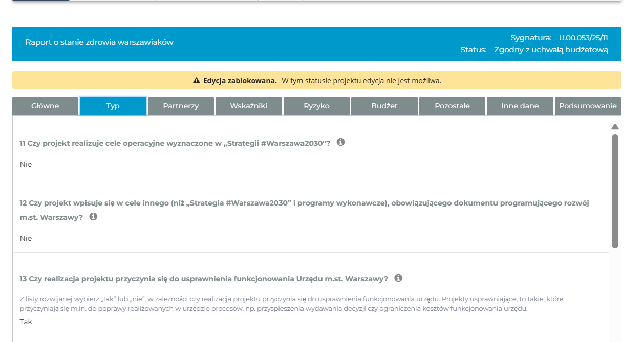644x342 pixels.
Task: Click project title Raport o stanie zdrowia warszawiaków
Action: point(99,42)
